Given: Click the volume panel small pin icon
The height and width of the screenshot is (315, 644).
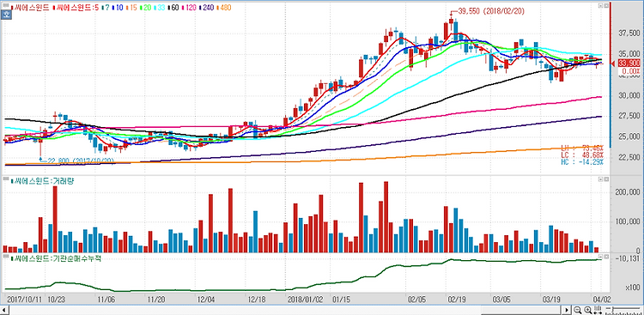Looking at the screenshot, I should click(600, 180).
